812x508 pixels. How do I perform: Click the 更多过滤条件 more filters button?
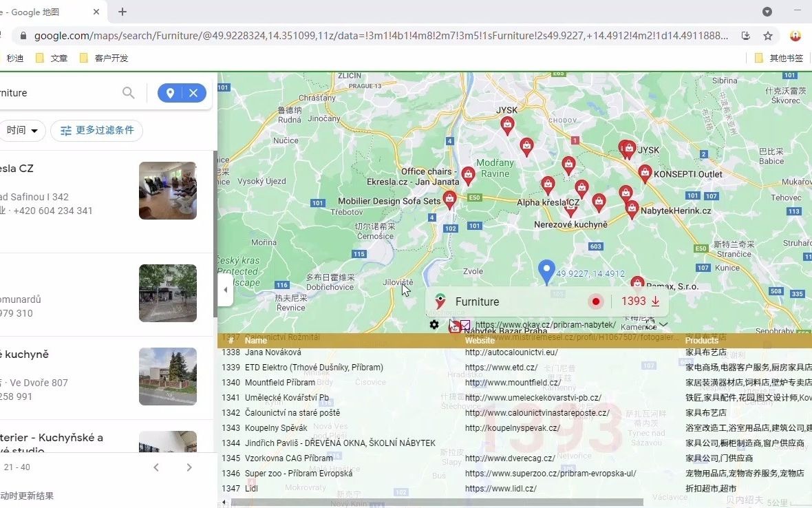tap(96, 130)
